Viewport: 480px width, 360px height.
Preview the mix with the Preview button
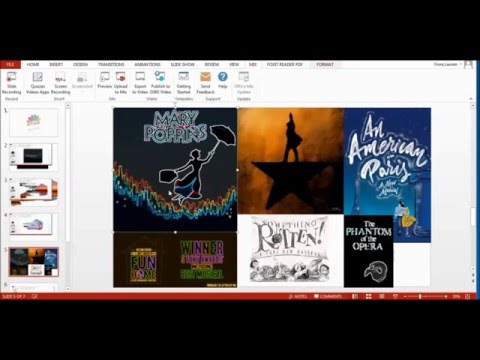click(105, 80)
